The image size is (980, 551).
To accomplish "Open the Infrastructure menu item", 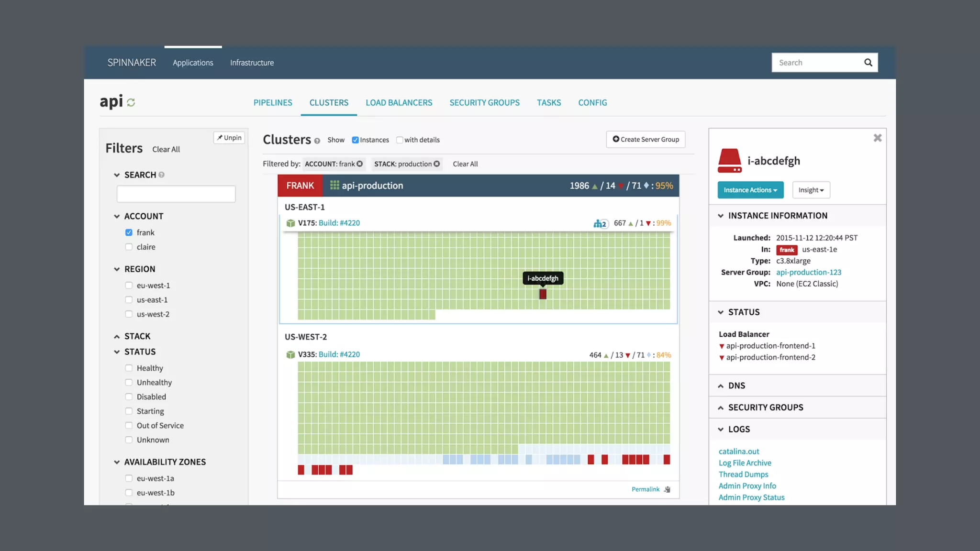I will (252, 63).
